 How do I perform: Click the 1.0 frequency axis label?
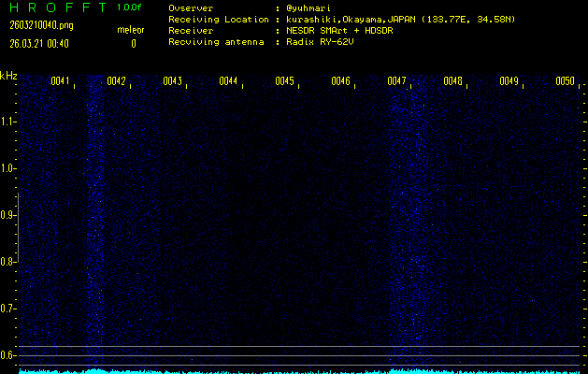tap(7, 168)
